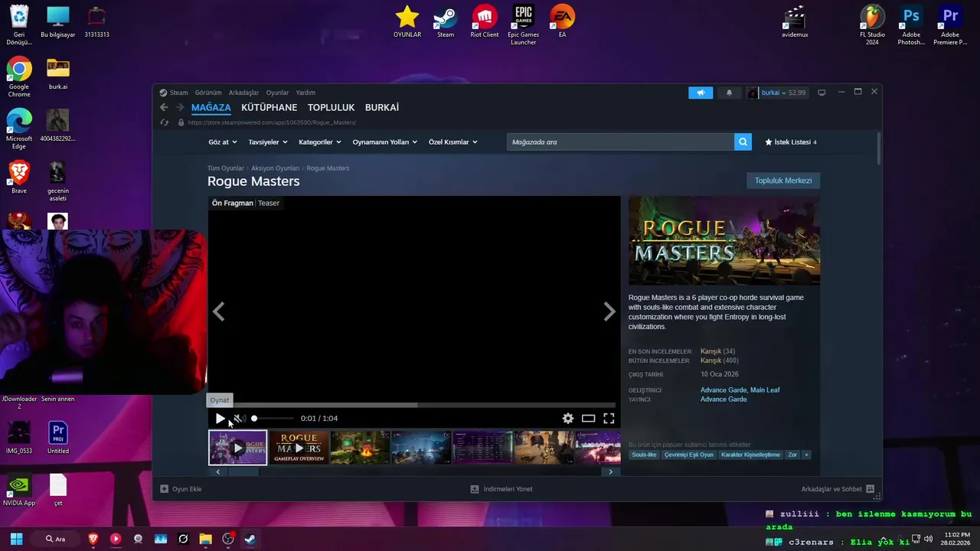The width and height of the screenshot is (980, 551).
Task: Seek within the trailer progress bar
Action: (x=414, y=405)
